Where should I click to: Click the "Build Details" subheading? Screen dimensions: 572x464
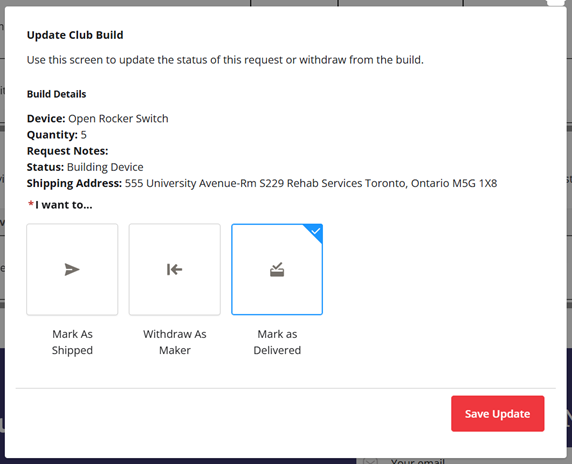point(57,94)
